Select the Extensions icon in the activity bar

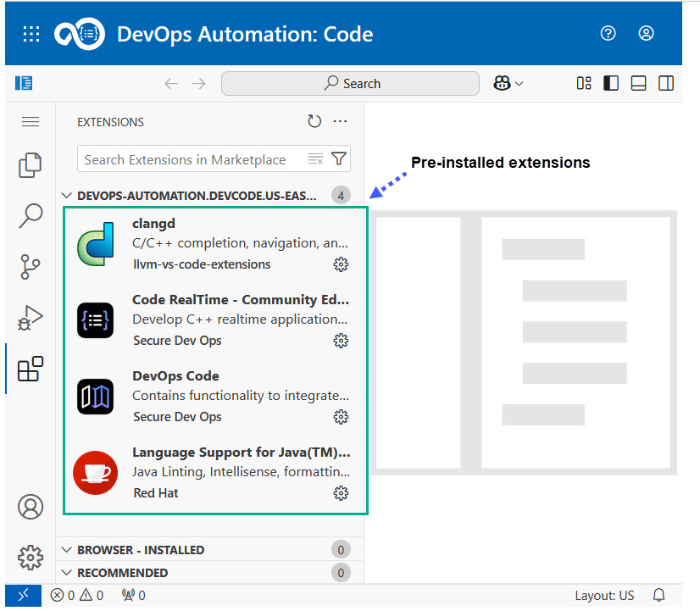30,369
